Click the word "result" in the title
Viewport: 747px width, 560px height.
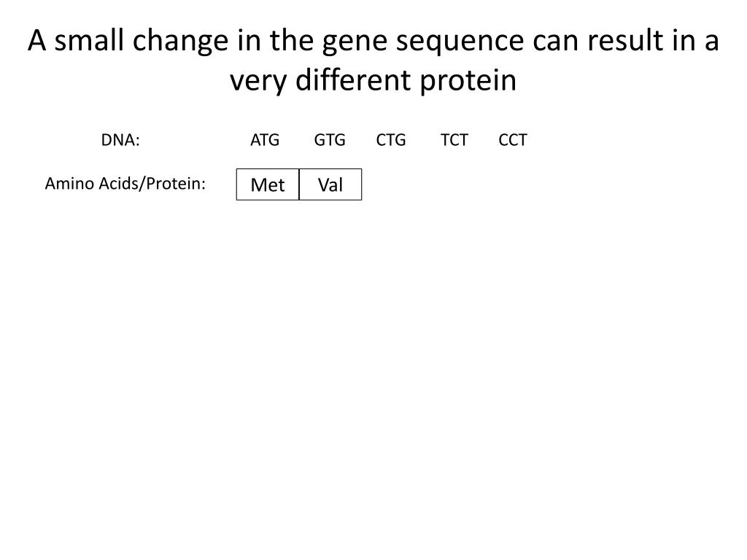(x=625, y=40)
